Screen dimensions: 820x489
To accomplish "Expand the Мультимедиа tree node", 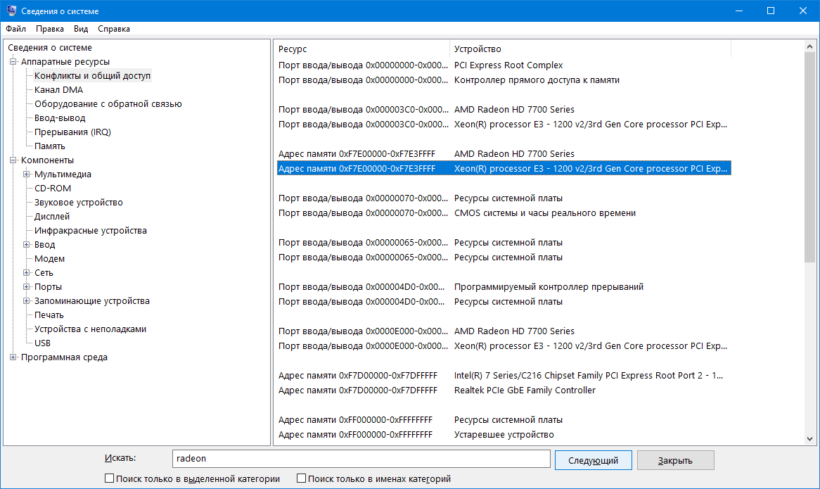I will tap(26, 174).
